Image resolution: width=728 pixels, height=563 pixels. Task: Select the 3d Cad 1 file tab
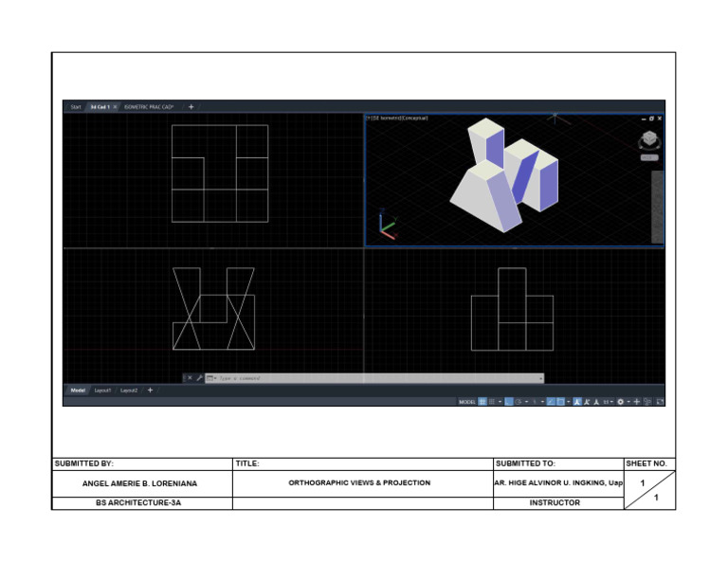point(100,107)
